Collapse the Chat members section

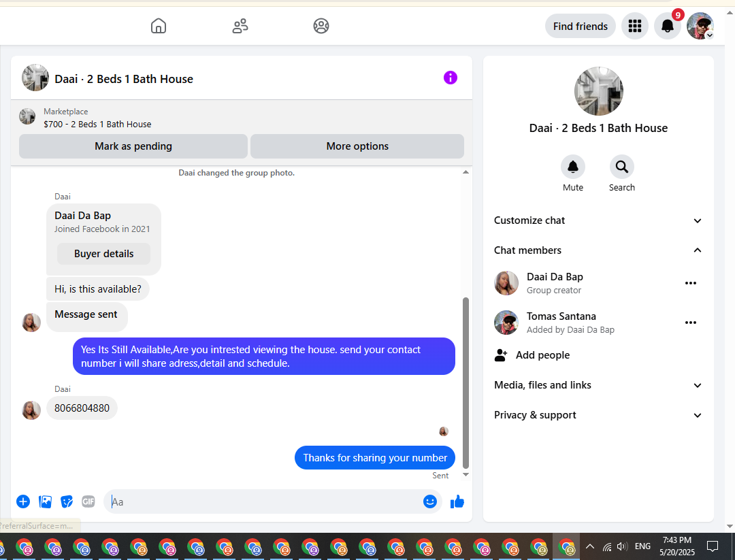coord(598,250)
